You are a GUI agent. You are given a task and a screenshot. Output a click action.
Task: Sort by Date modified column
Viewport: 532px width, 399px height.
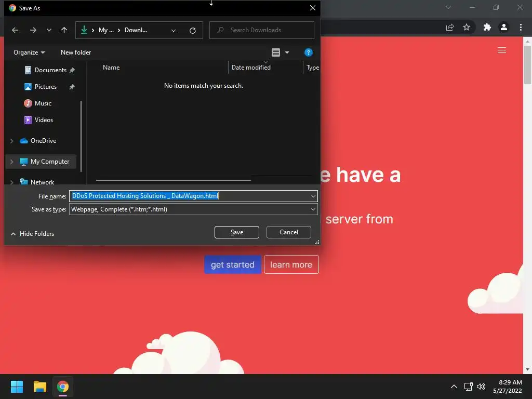click(251, 68)
